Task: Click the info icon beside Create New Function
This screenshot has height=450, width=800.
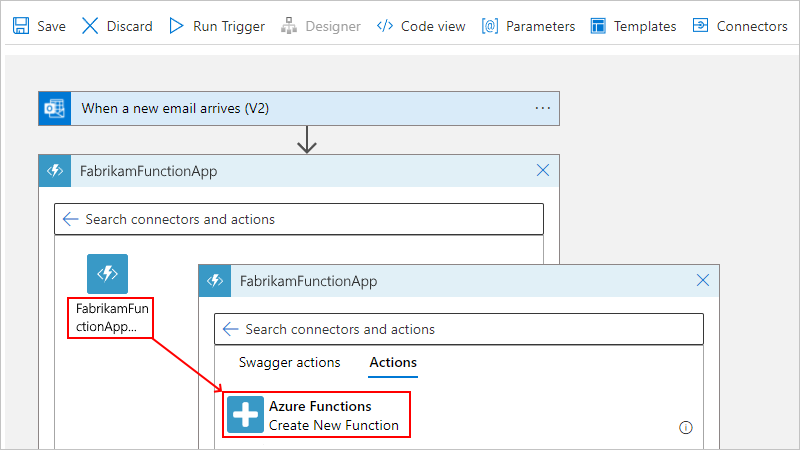Action: [x=686, y=427]
